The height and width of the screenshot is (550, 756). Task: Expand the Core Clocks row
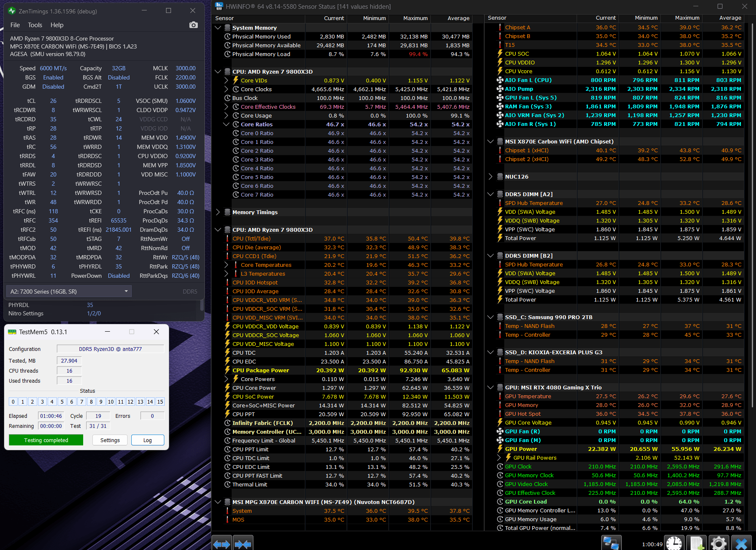click(226, 89)
